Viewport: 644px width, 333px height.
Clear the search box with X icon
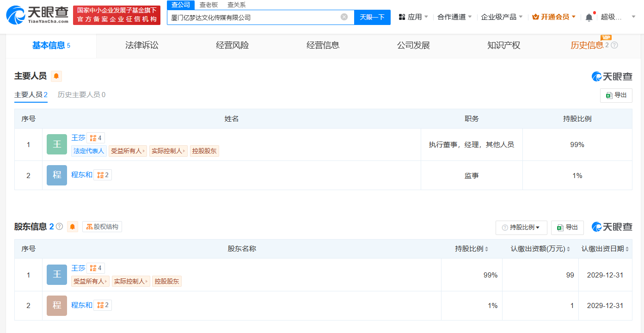pos(344,17)
